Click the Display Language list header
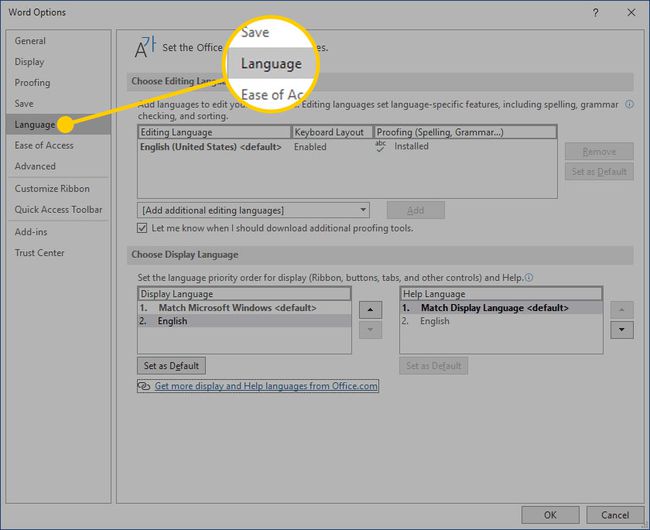Screen dimensions: 650x530 [x=245, y=294]
